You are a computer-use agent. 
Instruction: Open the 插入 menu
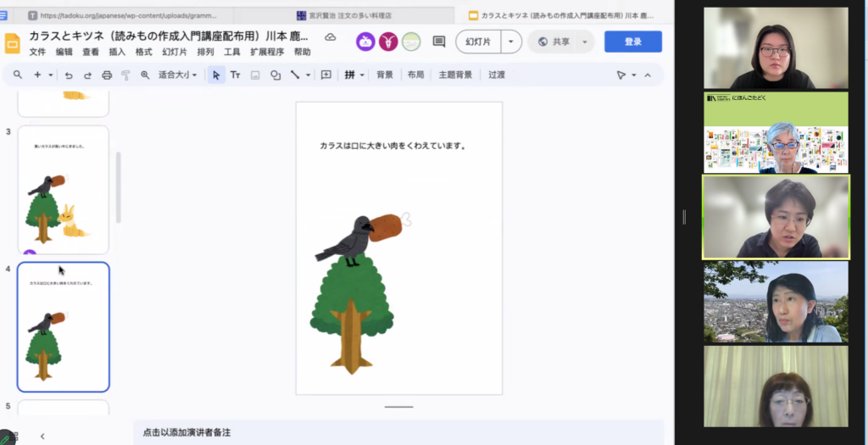pyautogui.click(x=117, y=53)
